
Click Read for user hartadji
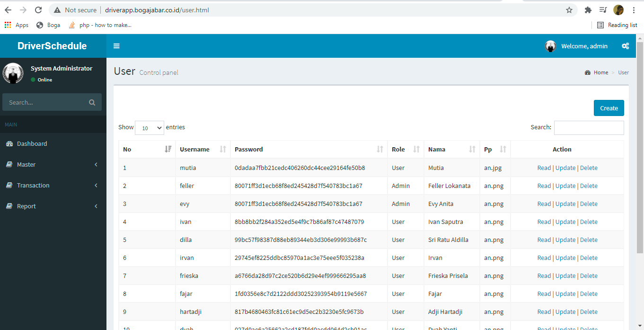[544, 312]
